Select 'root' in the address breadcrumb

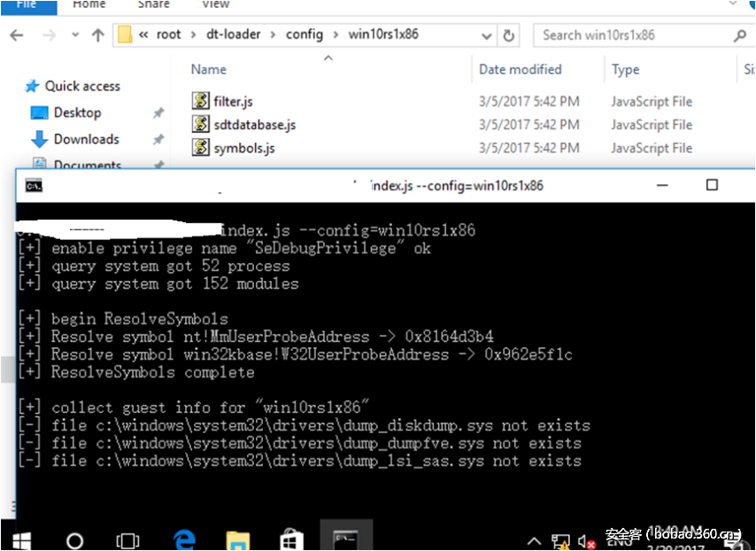click(x=168, y=35)
